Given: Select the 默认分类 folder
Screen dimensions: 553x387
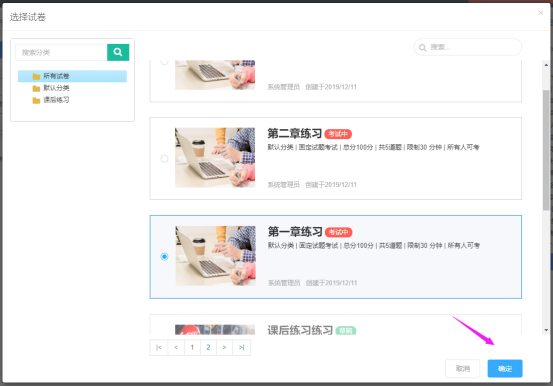Looking at the screenshot, I should pos(56,88).
